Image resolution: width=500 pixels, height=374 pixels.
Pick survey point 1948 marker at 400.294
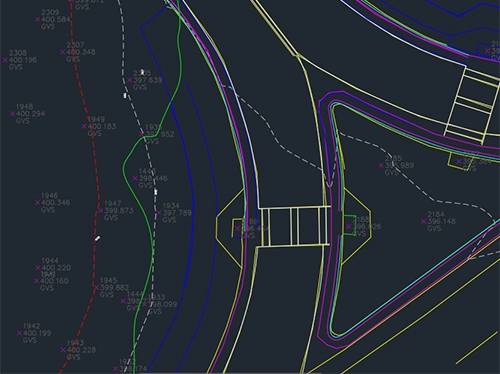(12, 114)
